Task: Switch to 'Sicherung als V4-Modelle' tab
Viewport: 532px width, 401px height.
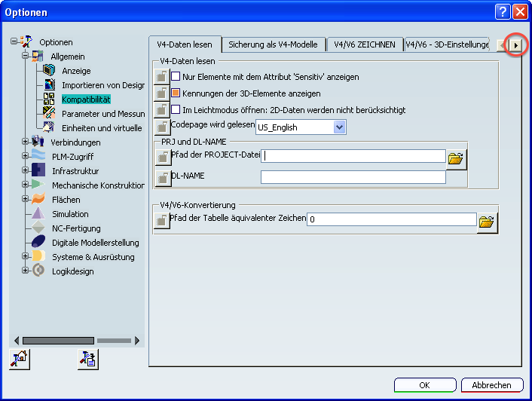Action: click(274, 45)
